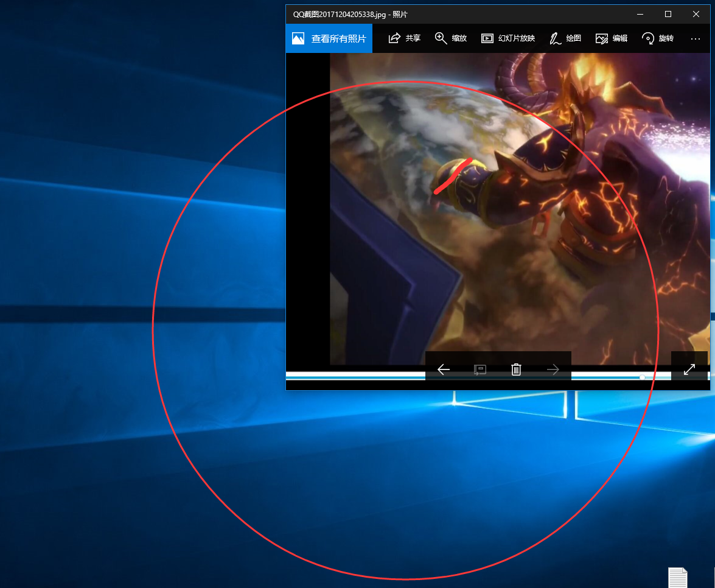Go to the previous photo arrow

tap(443, 369)
